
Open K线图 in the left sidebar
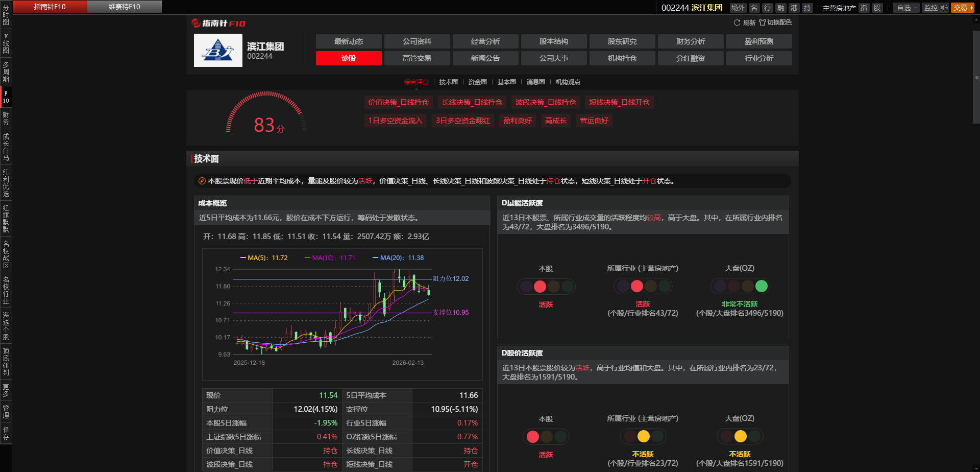(6, 43)
